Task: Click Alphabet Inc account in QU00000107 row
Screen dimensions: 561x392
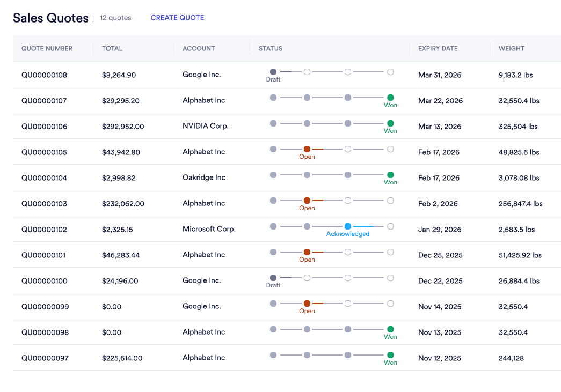Action: (204, 100)
